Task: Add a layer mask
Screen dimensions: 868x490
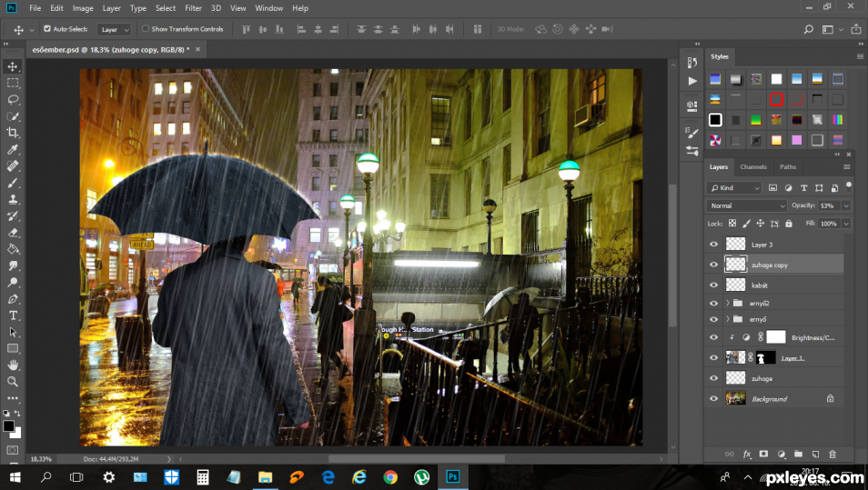Action: pos(763,454)
